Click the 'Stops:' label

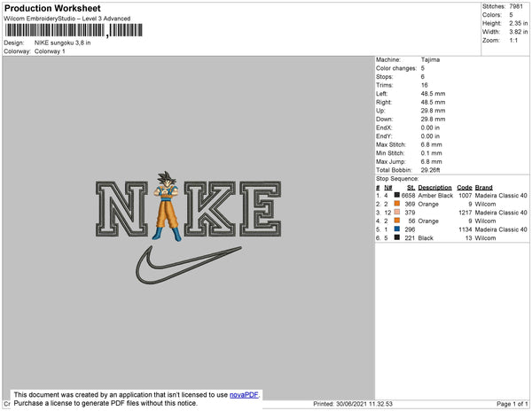[x=384, y=76]
